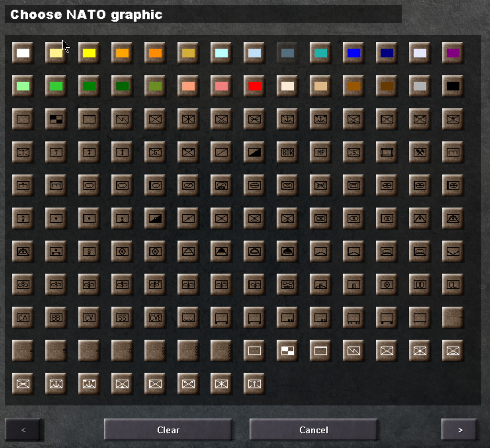Choose the CV carrier symbol
Screen dimensions: 490x448
click(x=89, y=318)
